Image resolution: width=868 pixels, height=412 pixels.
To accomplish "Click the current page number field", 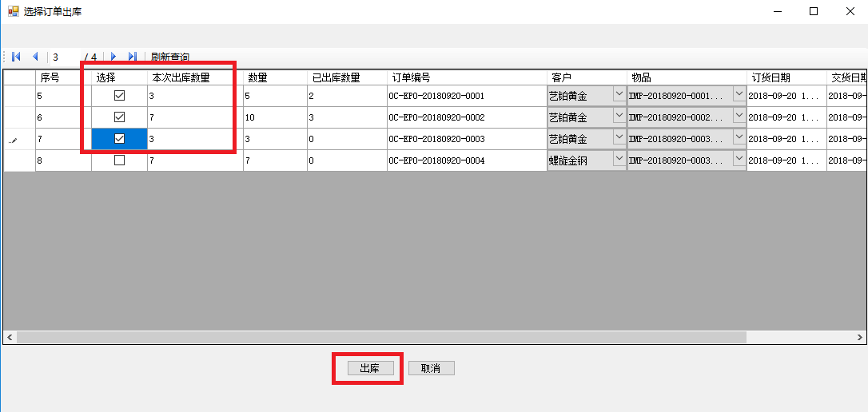I will [x=66, y=57].
